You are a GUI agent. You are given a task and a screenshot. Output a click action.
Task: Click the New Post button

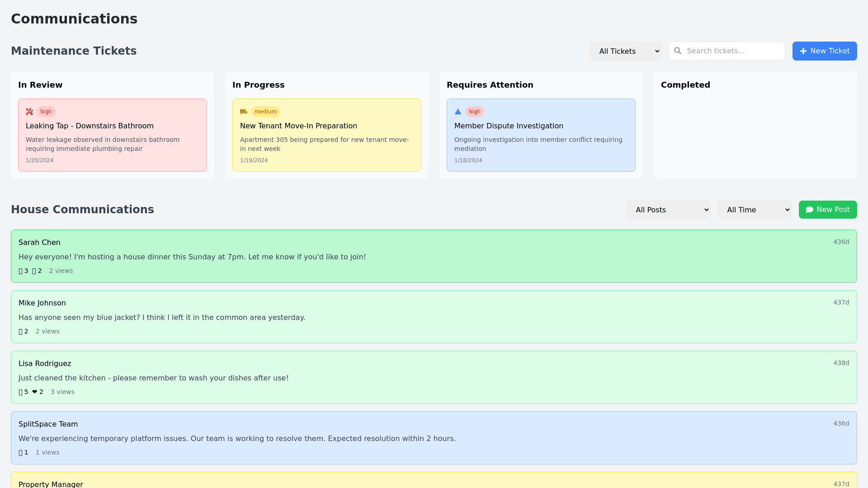827,209
